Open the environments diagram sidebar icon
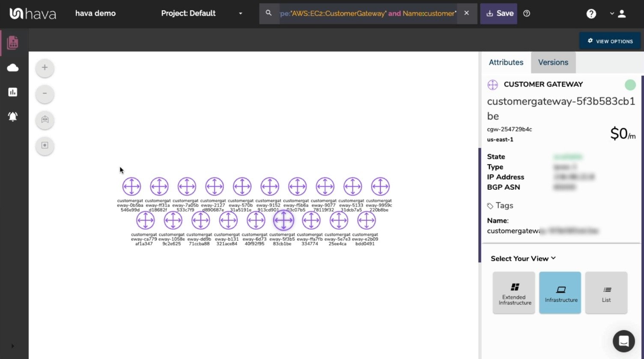 point(13,42)
